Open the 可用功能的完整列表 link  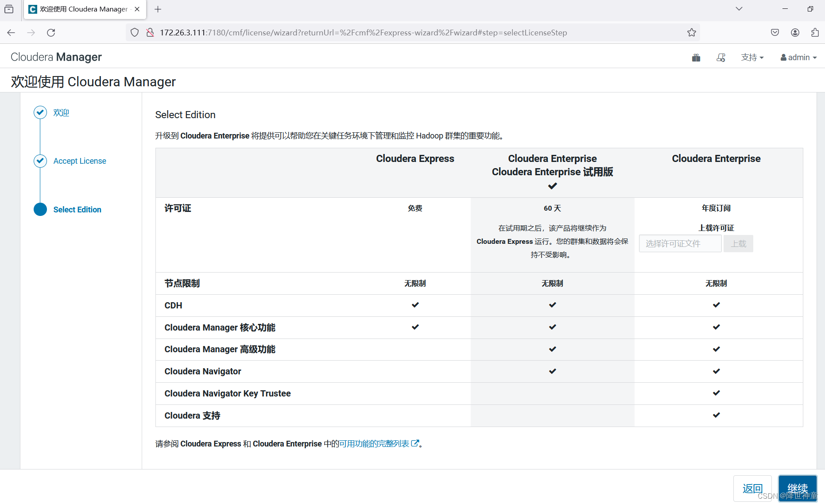374,443
